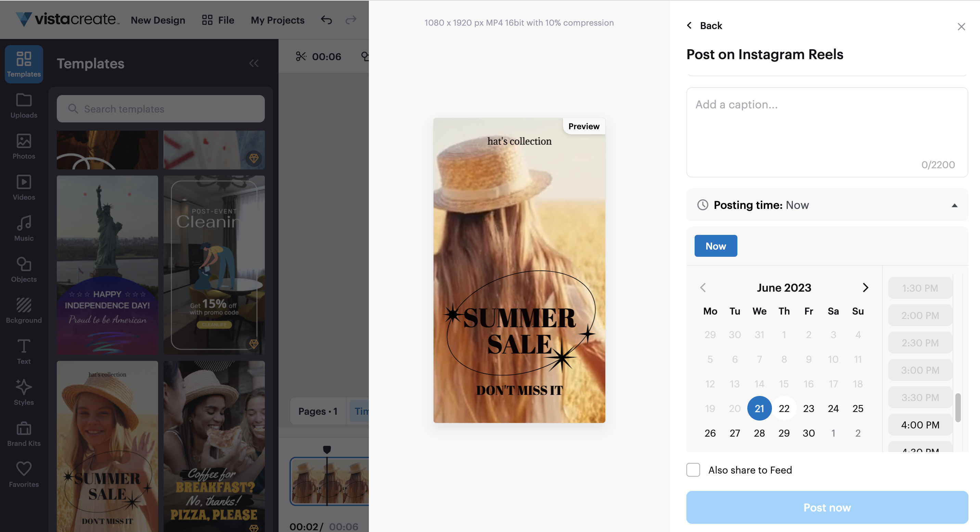980x532 pixels.
Task: Click the scissors trim icon at 00:06
Action: point(301,56)
